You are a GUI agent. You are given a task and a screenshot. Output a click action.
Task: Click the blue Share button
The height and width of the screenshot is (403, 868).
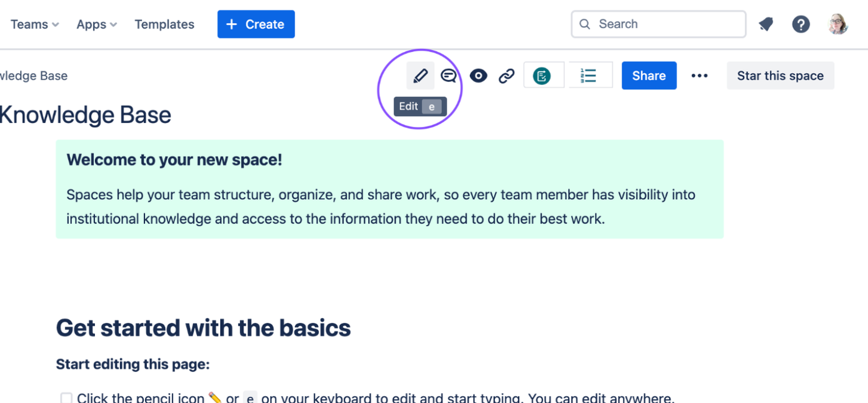pos(649,76)
